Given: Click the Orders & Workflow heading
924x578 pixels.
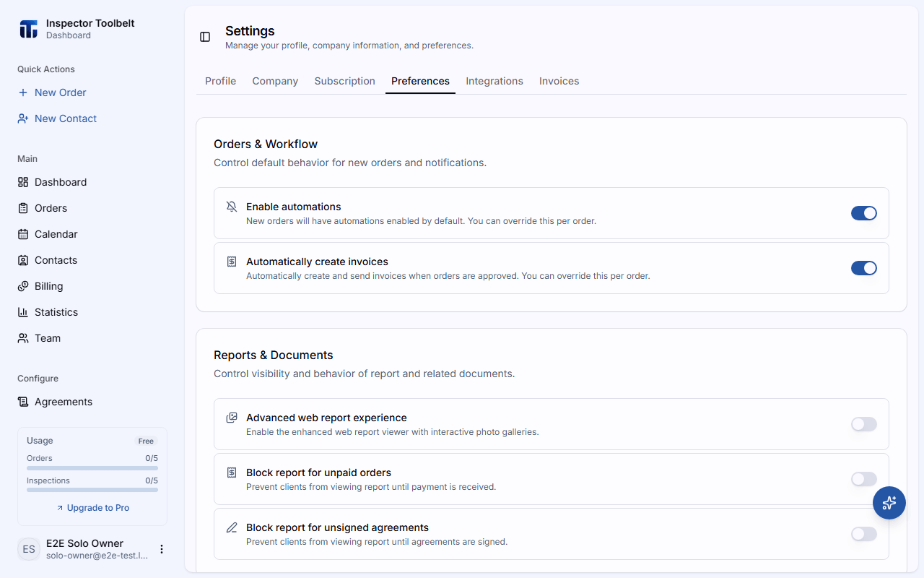Looking at the screenshot, I should 266,144.
